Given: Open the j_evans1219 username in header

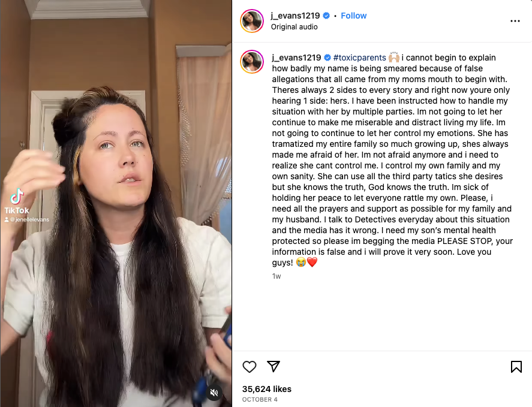Looking at the screenshot, I should point(295,16).
